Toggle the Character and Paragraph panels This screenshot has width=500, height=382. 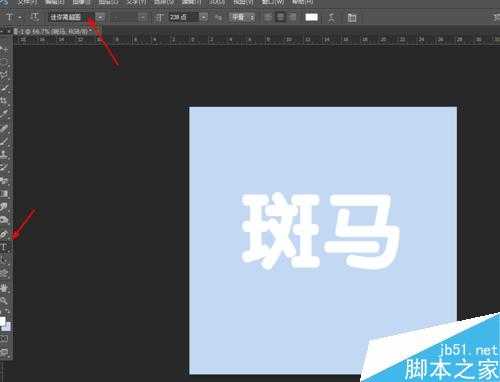[x=352, y=18]
